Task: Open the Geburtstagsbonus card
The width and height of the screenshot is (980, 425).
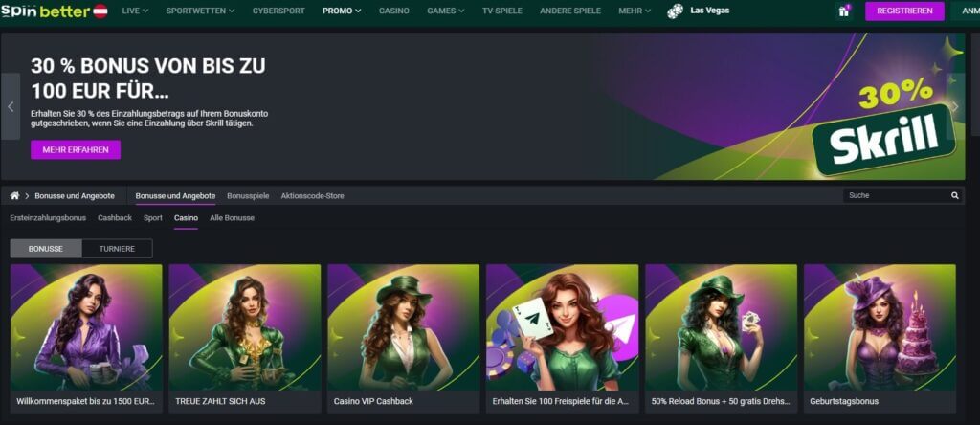Action: pos(880,338)
